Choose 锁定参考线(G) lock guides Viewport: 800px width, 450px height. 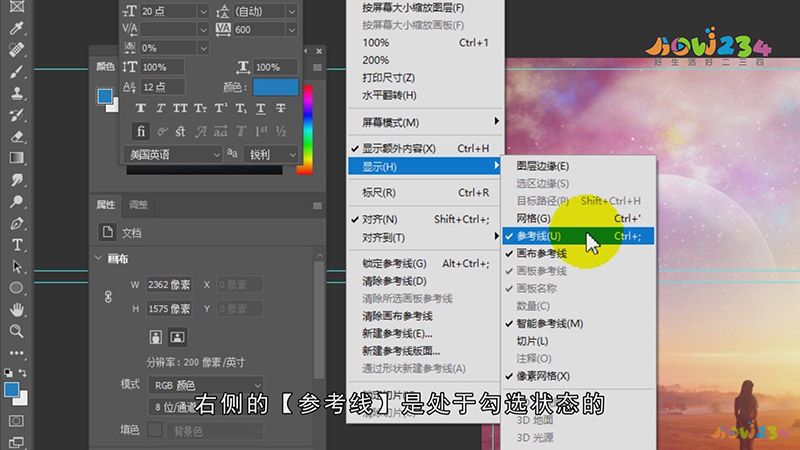tap(425, 263)
